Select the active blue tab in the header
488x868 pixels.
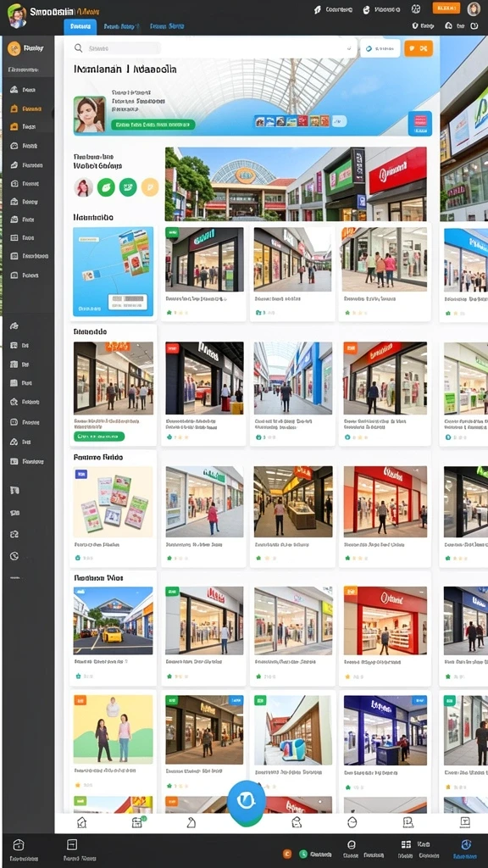(x=80, y=26)
